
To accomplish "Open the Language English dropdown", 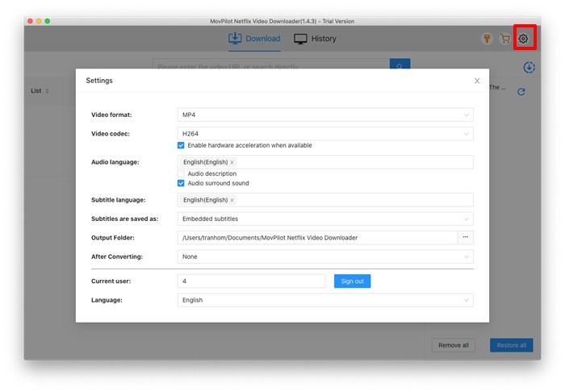I will (325, 300).
